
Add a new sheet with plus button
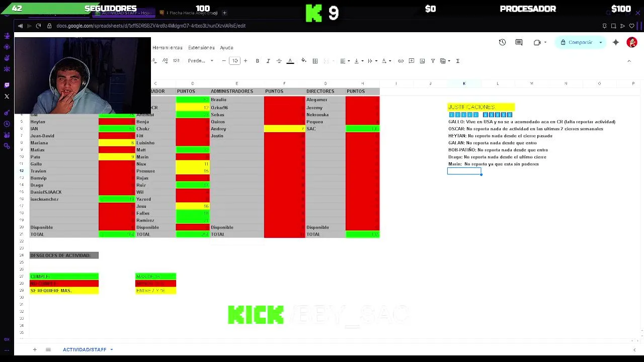pyautogui.click(x=35, y=349)
